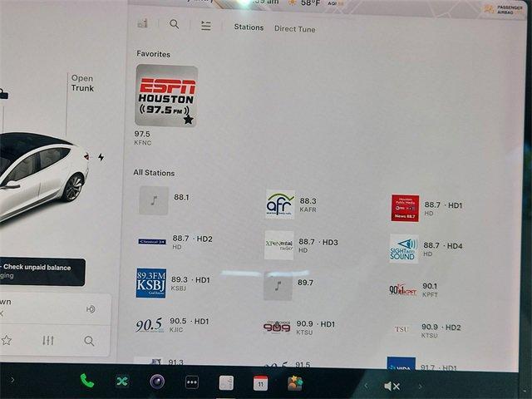Open the three-dot all apps launcher

pos(192,382)
